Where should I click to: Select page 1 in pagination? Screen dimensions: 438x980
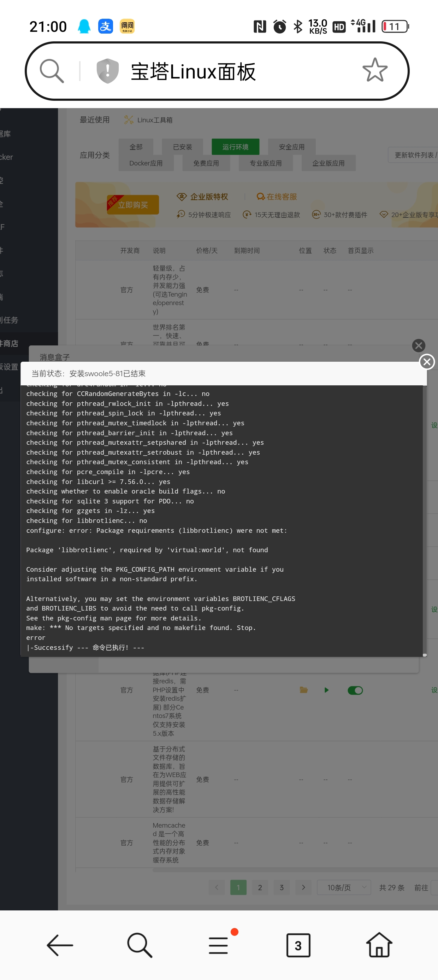click(x=238, y=887)
